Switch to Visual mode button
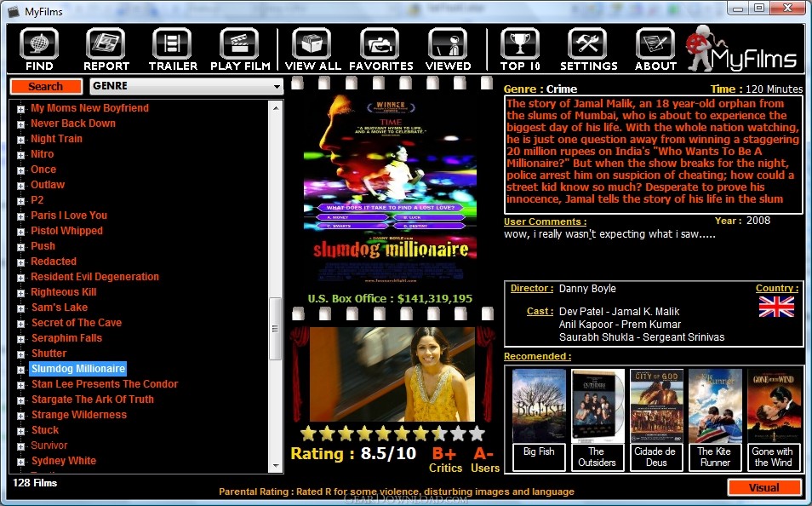The height and width of the screenshot is (506, 812). coord(764,487)
